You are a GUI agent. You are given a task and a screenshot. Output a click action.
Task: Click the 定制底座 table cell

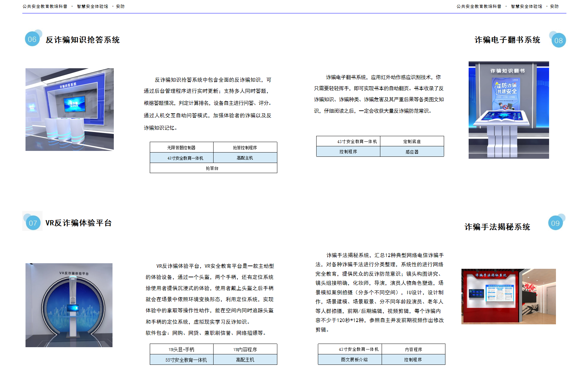pos(412,141)
